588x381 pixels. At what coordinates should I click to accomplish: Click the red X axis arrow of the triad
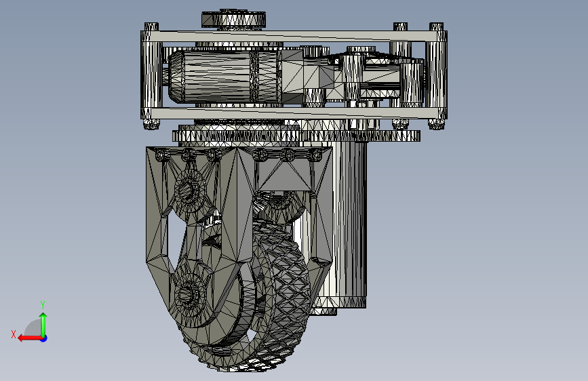coord(30,338)
